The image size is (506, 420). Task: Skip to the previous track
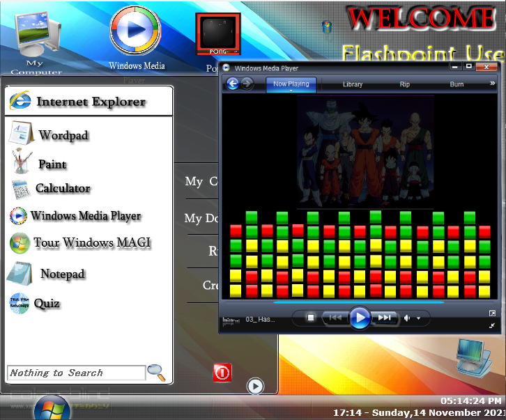pyautogui.click(x=335, y=318)
